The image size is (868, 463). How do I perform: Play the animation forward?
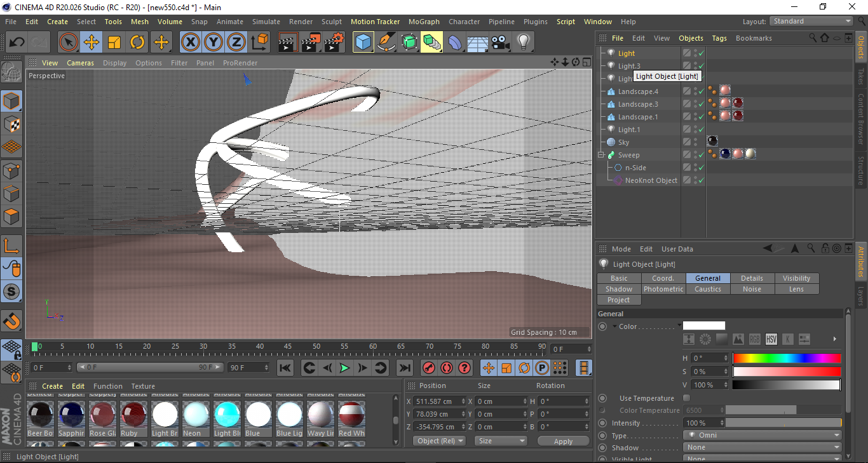click(344, 368)
